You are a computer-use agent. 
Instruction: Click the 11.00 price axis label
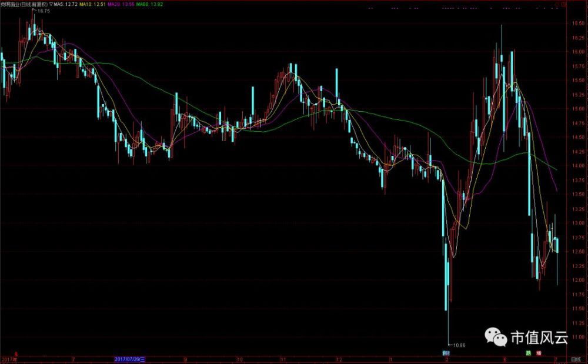(x=578, y=337)
